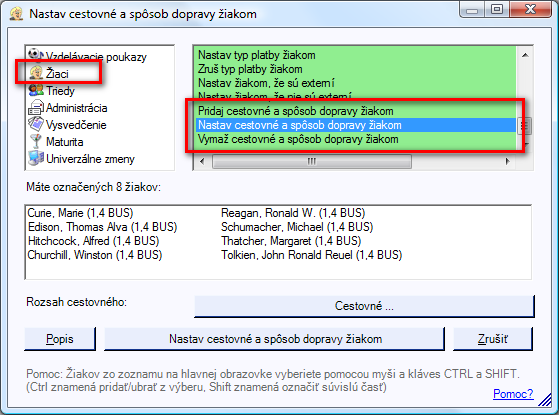Select the Vysvedčenie certificate icon

tap(36, 124)
